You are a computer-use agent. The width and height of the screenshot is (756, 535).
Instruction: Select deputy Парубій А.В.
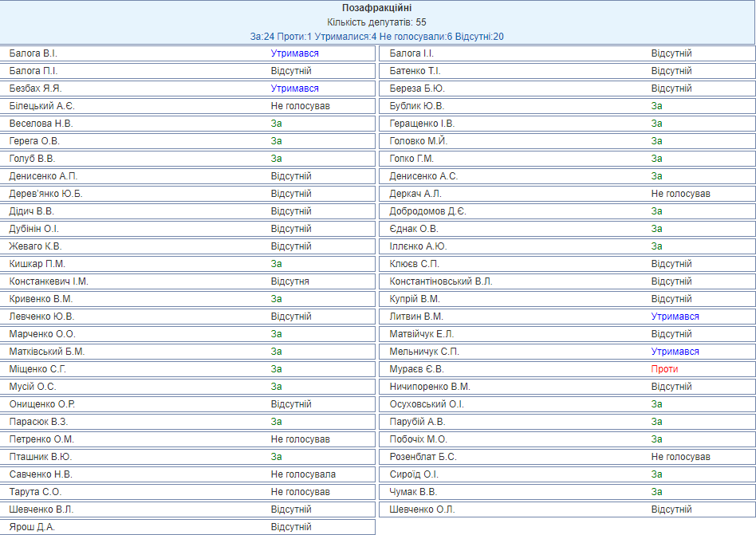click(417, 422)
